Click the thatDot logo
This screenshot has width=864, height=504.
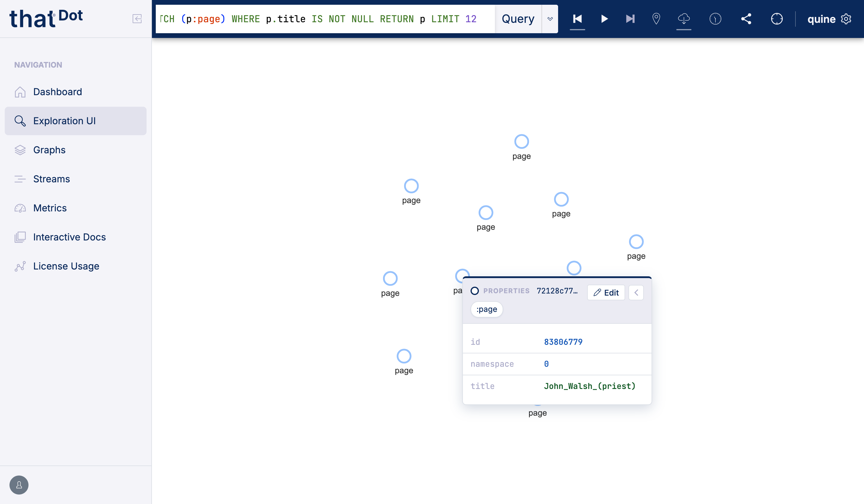coord(46,19)
